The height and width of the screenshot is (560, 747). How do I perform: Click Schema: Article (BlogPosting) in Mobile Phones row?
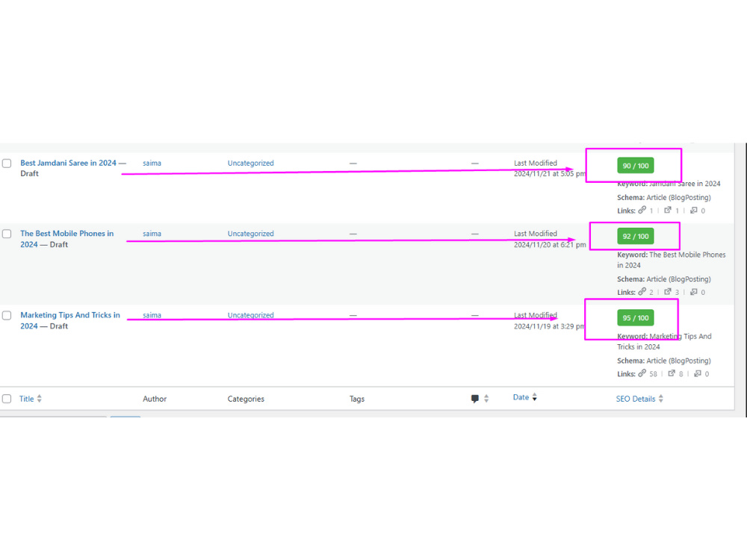664,279
